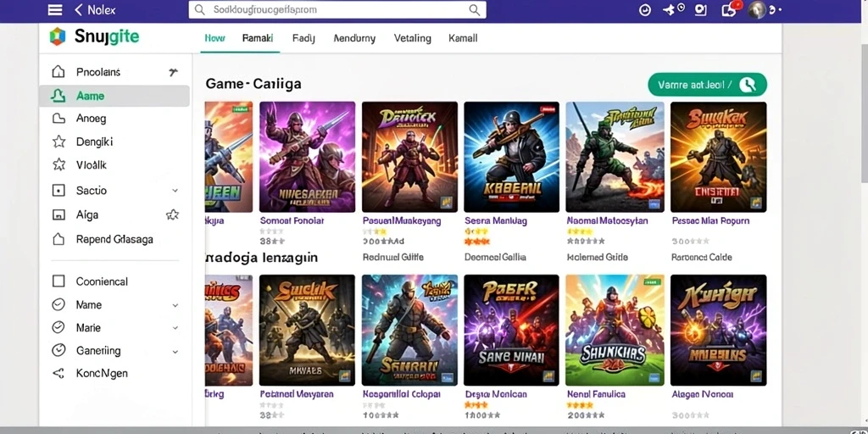Click the pin icon beside Pncolains
This screenshot has width=868, height=434.
pyautogui.click(x=173, y=72)
